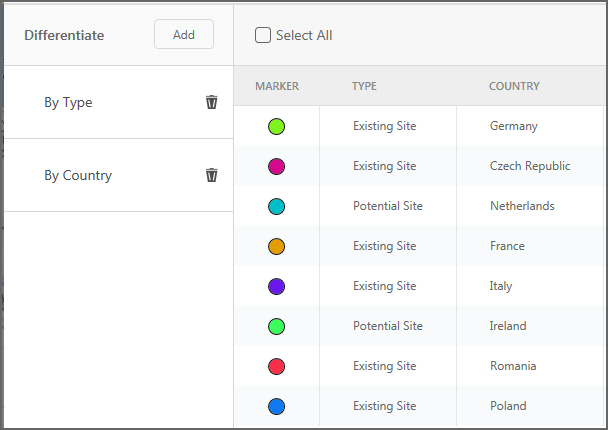Sort by the Country column header
608x430 pixels.
point(514,86)
